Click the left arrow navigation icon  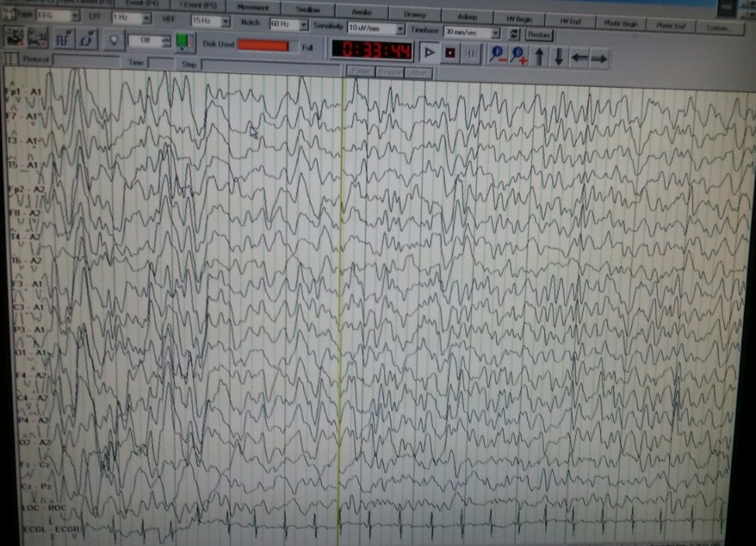[x=579, y=58]
